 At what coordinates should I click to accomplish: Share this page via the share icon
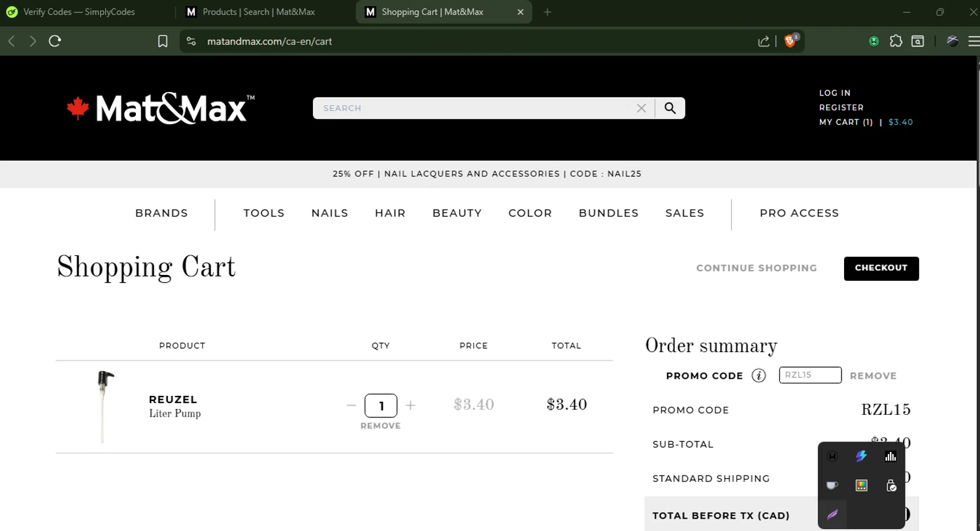pyautogui.click(x=763, y=41)
